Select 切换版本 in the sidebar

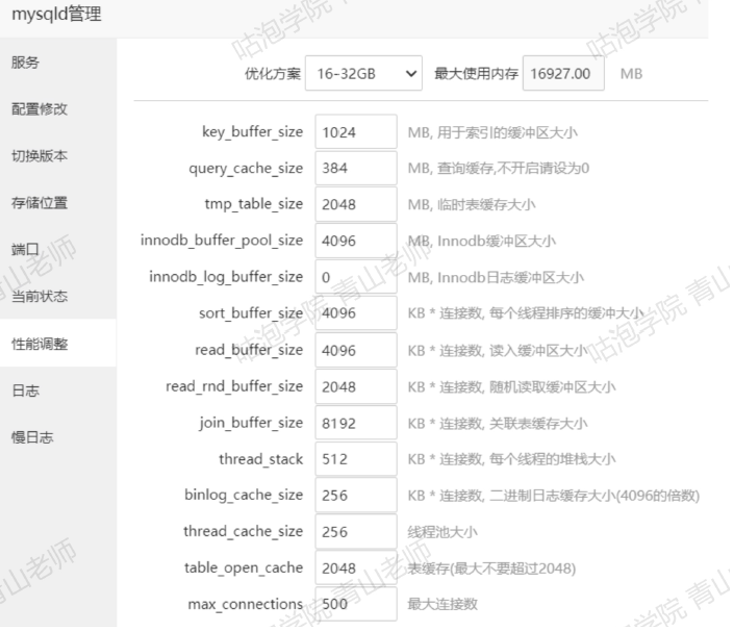coord(39,156)
